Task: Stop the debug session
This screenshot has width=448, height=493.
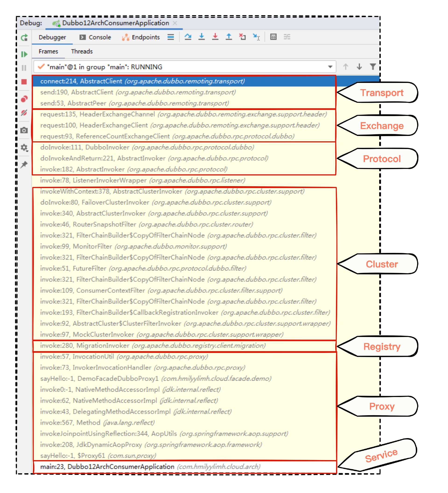Action: click(x=24, y=82)
